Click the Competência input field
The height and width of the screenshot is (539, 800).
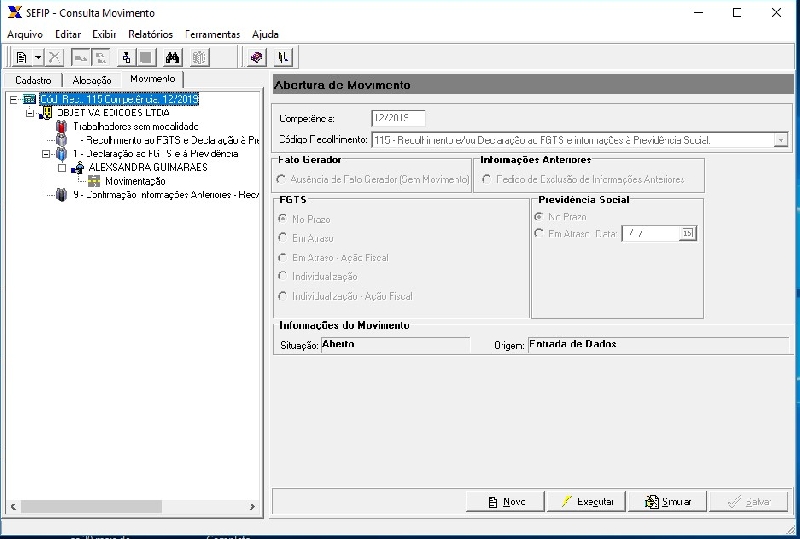[x=398, y=118]
